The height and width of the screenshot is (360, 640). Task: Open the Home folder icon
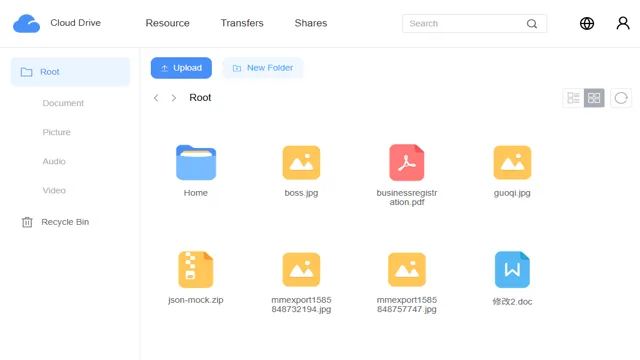pos(196,162)
